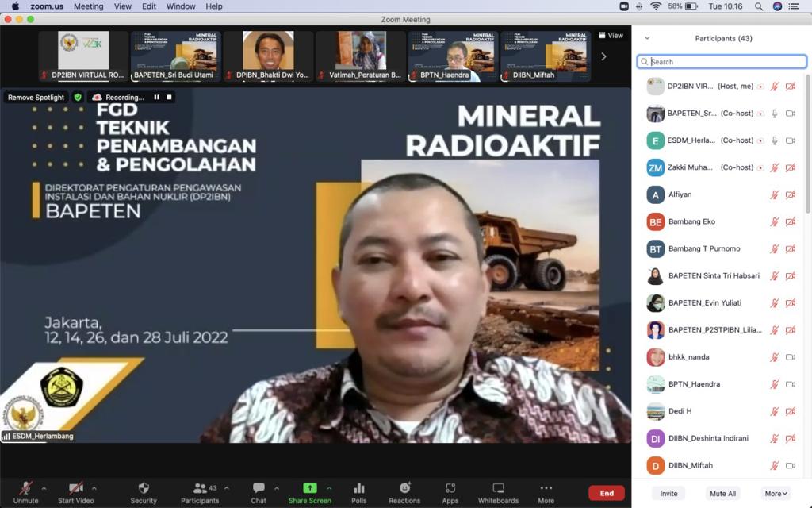Toggle microphone for BAPETEN_Sr... co-host

[775, 114]
